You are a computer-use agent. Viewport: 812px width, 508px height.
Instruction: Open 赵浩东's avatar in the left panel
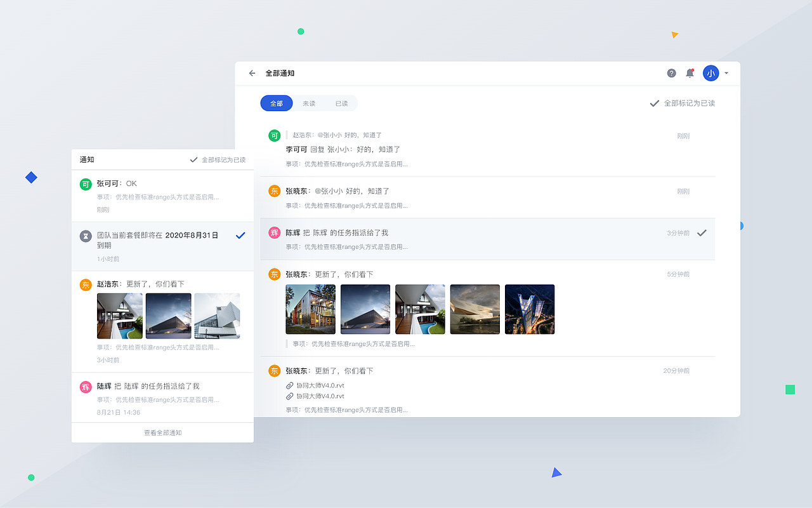(x=86, y=285)
